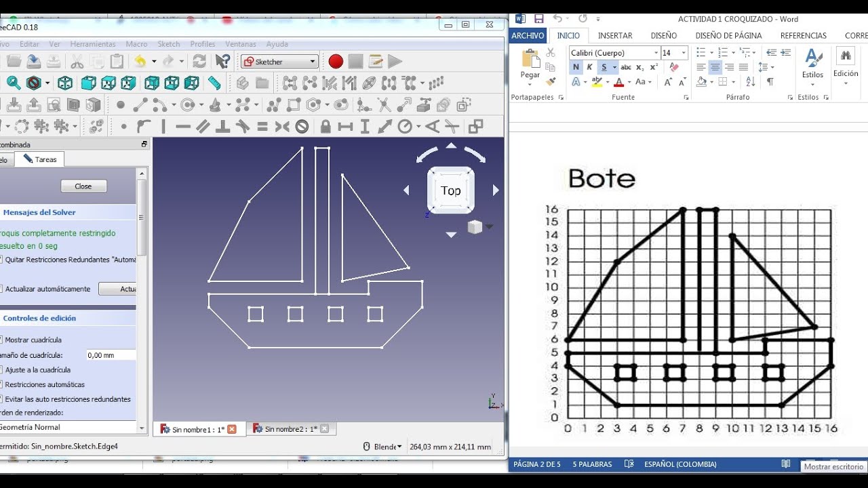868x488 pixels.
Task: Toggle Mostrar cuadrícula checkbox
Action: [1, 340]
